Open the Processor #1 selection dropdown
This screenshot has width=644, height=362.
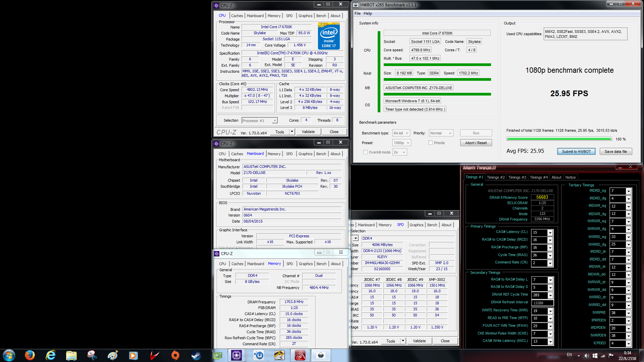coord(260,121)
